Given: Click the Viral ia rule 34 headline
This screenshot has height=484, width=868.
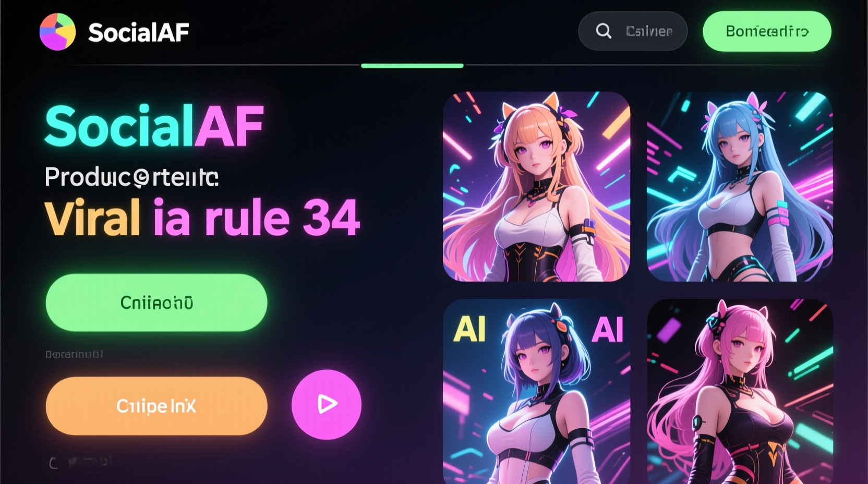Looking at the screenshot, I should pyautogui.click(x=202, y=217).
